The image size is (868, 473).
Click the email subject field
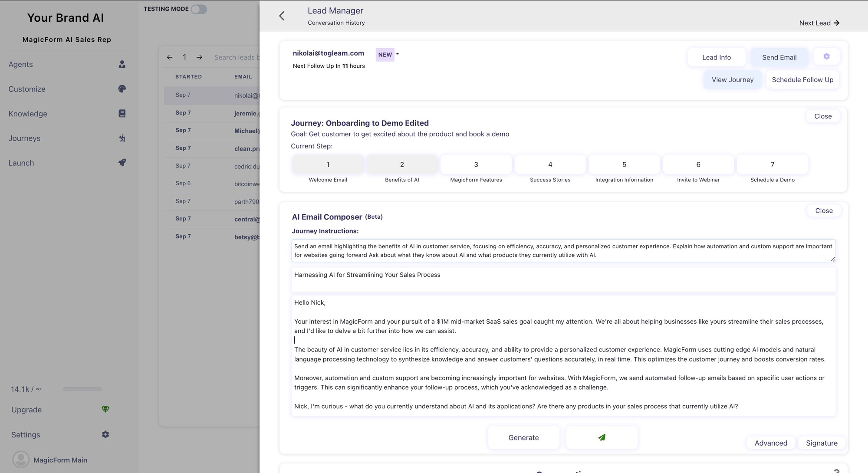click(563, 279)
